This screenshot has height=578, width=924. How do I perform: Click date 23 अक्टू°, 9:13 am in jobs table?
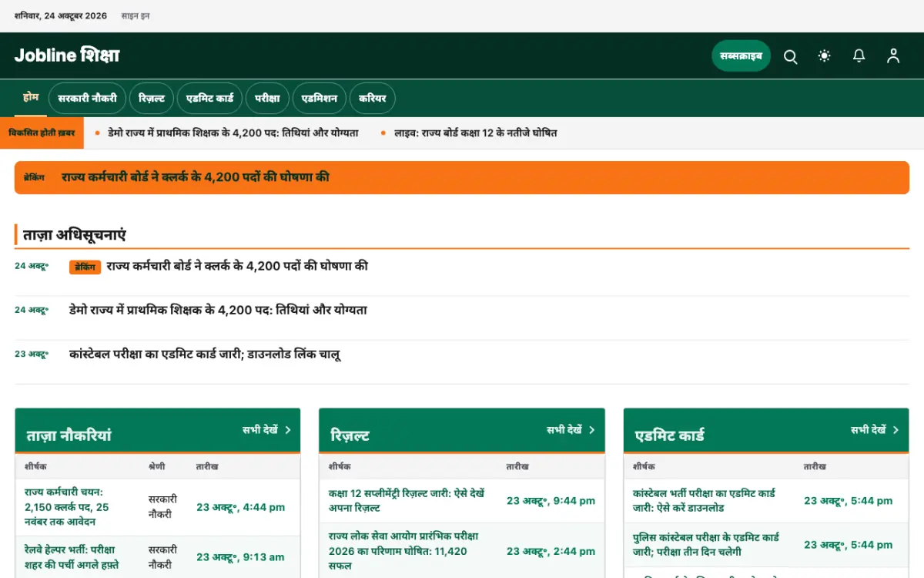(240, 557)
